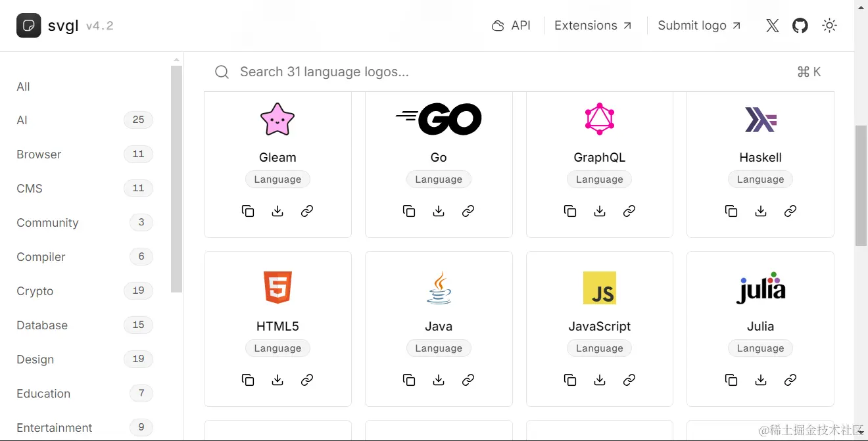
Task: Open the Extensions link
Action: 593,26
